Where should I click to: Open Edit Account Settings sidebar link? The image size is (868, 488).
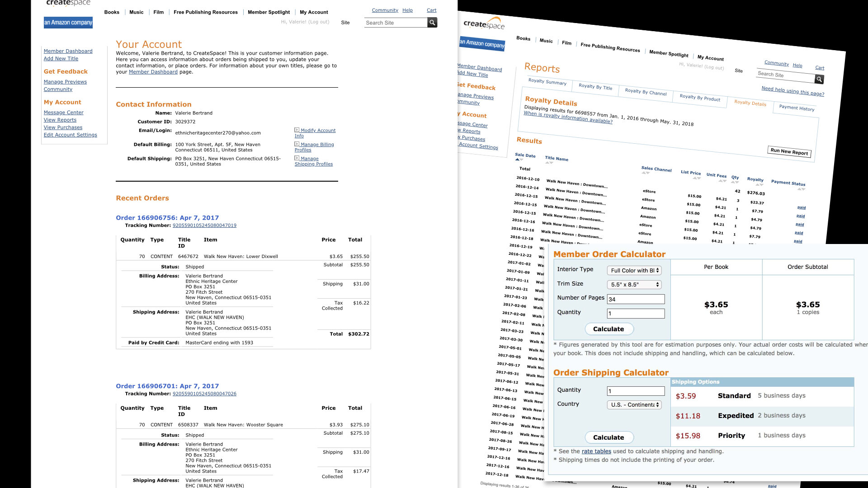pyautogui.click(x=70, y=135)
